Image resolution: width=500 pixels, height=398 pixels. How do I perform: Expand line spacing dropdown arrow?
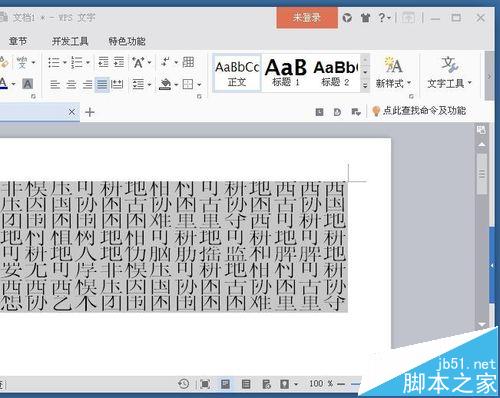[x=149, y=85]
